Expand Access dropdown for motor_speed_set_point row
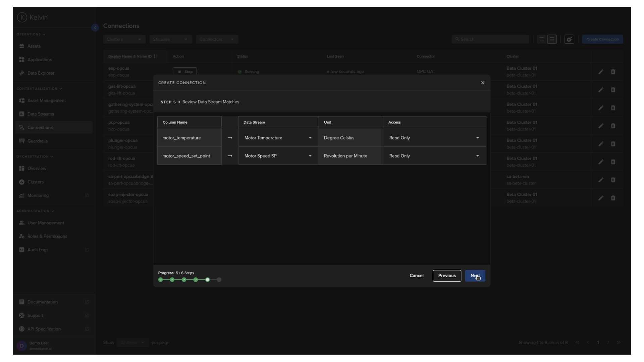The width and height of the screenshot is (644, 362). (434, 156)
